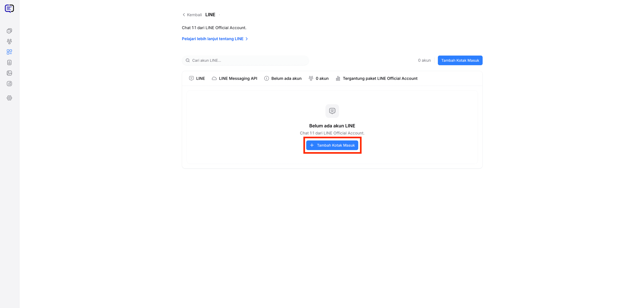Click the info icon beside 'Belum ada akun'
Viewport: 644px width, 308px height.
tap(266, 78)
